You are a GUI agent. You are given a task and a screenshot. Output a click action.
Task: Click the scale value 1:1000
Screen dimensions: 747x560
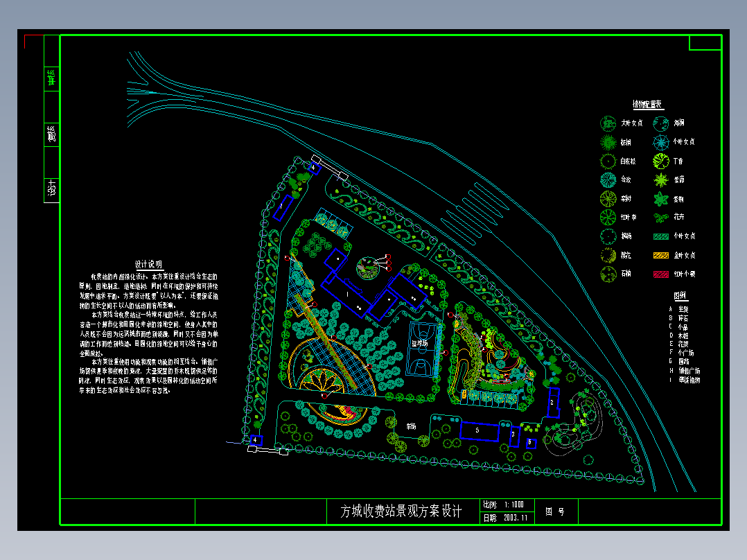pyautogui.click(x=514, y=505)
